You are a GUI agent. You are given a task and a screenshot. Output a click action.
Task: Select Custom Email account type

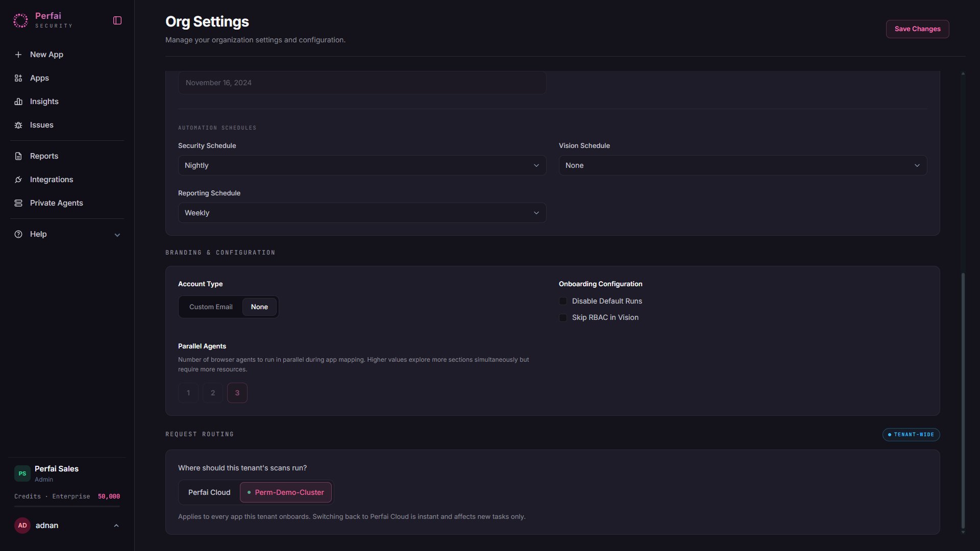[x=211, y=307]
